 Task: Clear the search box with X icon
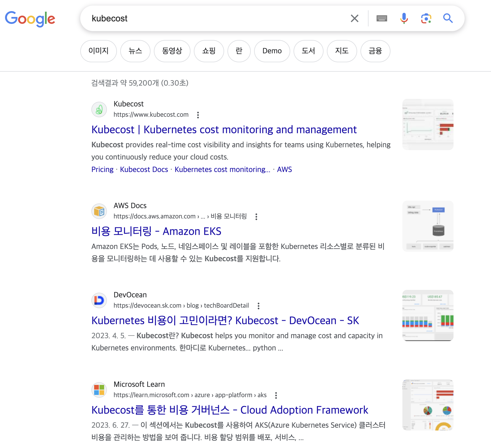[355, 18]
